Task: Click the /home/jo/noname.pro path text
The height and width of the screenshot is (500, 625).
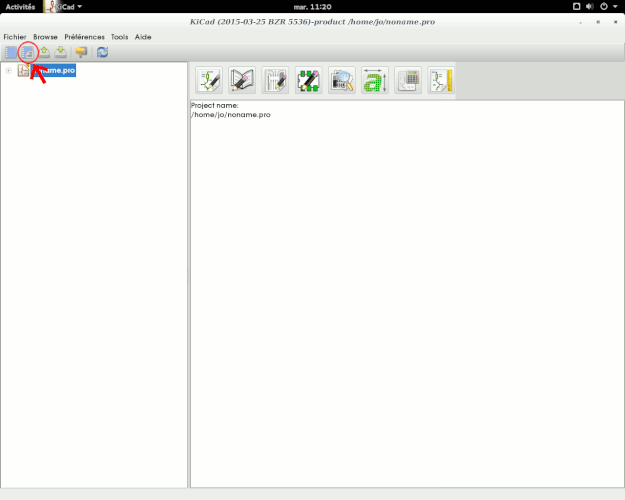Action: pyautogui.click(x=231, y=115)
